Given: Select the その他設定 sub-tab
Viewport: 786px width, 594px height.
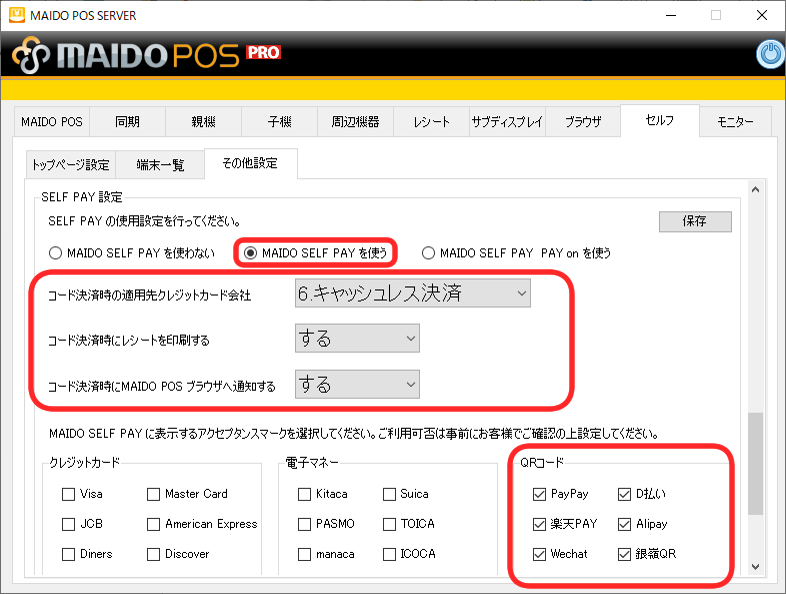Looking at the screenshot, I should (x=250, y=163).
